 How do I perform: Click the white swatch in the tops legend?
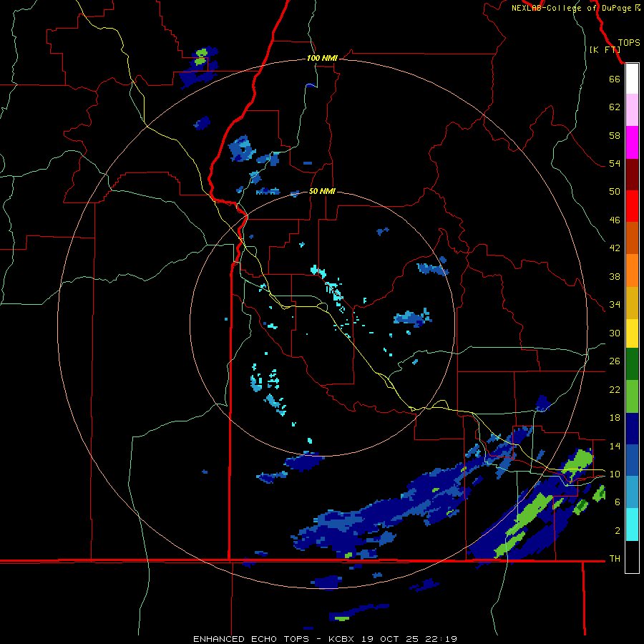632,79
